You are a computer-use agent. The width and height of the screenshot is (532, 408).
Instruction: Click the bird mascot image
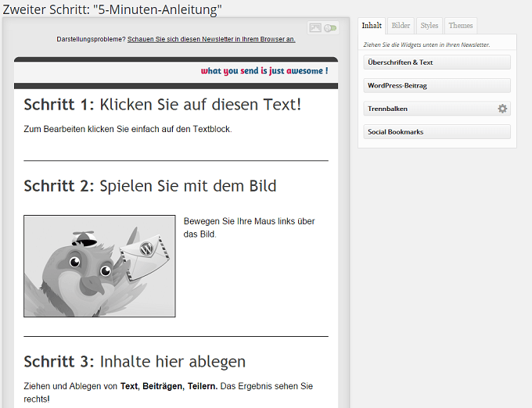pyautogui.click(x=99, y=266)
